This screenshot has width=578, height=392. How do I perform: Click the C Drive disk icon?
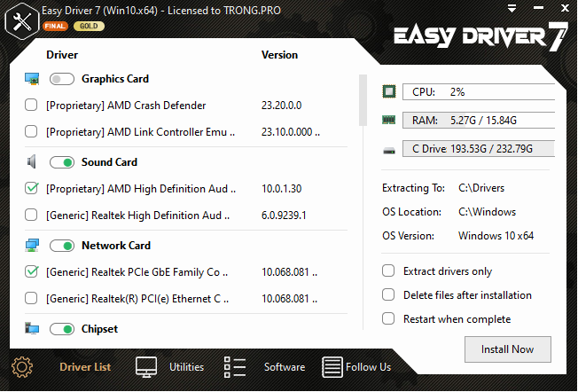pyautogui.click(x=389, y=150)
